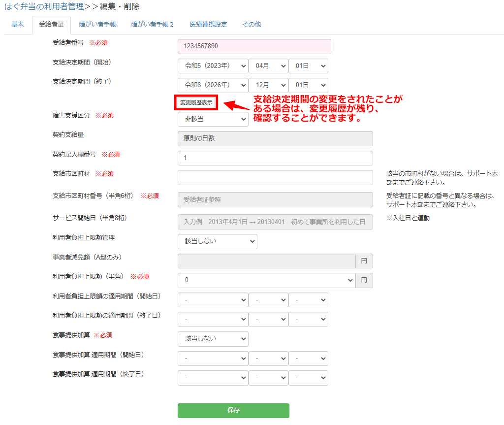Open the start day 01日 dropdown of 支給決定期間（開始）
The width and height of the screenshot is (504, 425).
click(x=308, y=66)
